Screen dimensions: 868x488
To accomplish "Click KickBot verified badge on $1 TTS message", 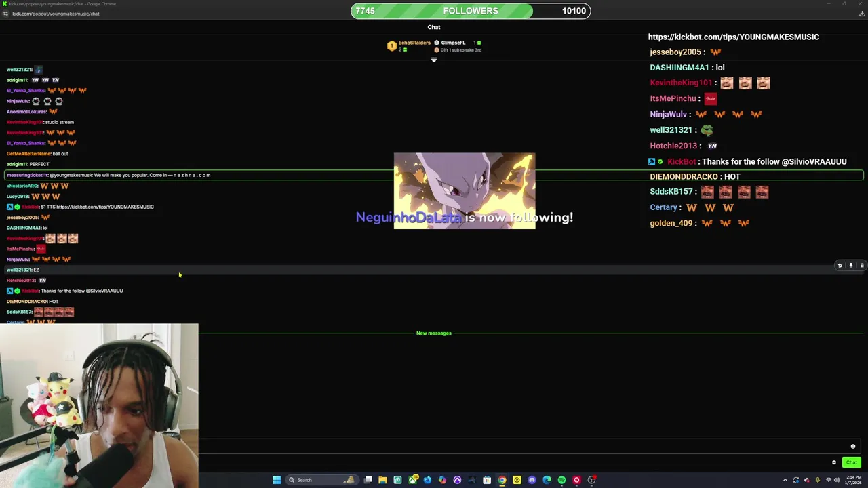I will 17,207.
